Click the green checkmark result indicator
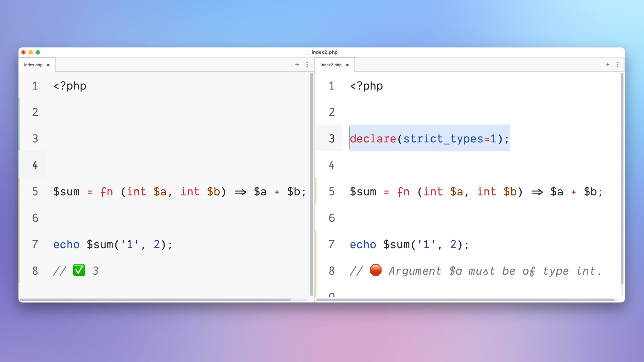This screenshot has height=362, width=644. point(78,271)
